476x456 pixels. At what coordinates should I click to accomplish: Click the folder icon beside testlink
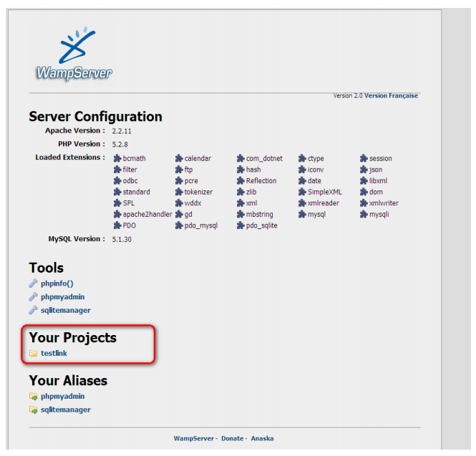(x=33, y=353)
